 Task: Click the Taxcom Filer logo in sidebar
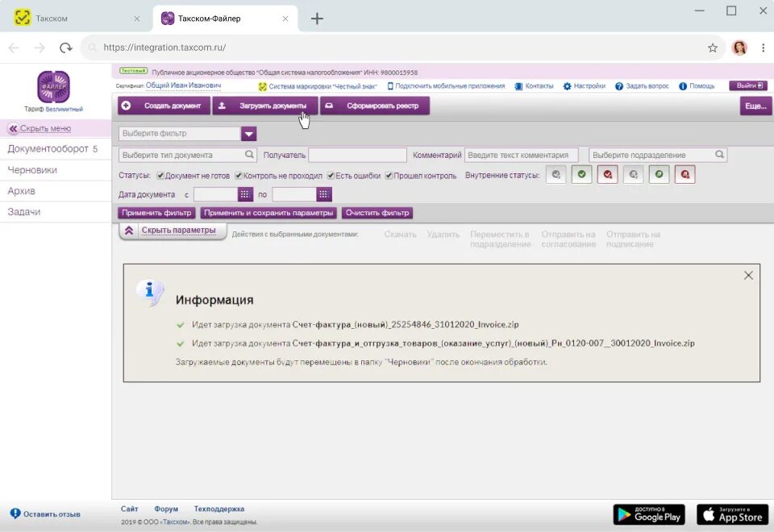pyautogui.click(x=54, y=86)
